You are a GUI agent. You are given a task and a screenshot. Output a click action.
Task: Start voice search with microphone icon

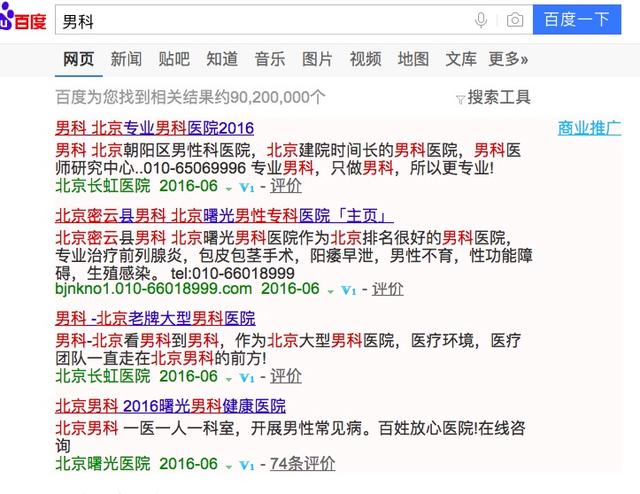481,20
